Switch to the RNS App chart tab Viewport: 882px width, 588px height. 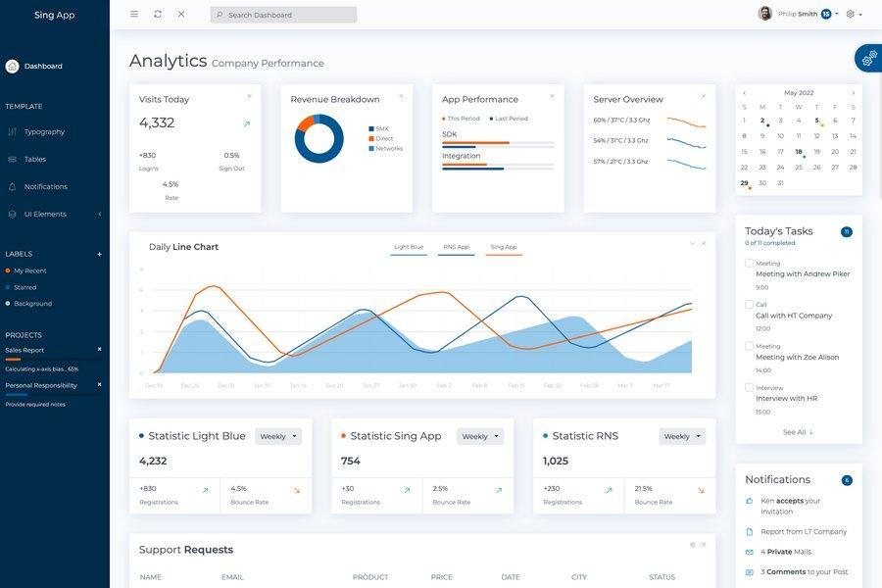(458, 245)
